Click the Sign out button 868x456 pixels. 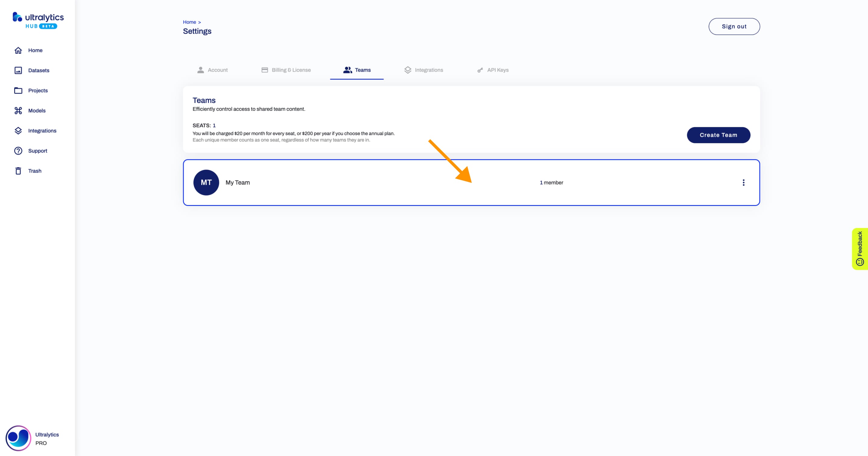734,26
